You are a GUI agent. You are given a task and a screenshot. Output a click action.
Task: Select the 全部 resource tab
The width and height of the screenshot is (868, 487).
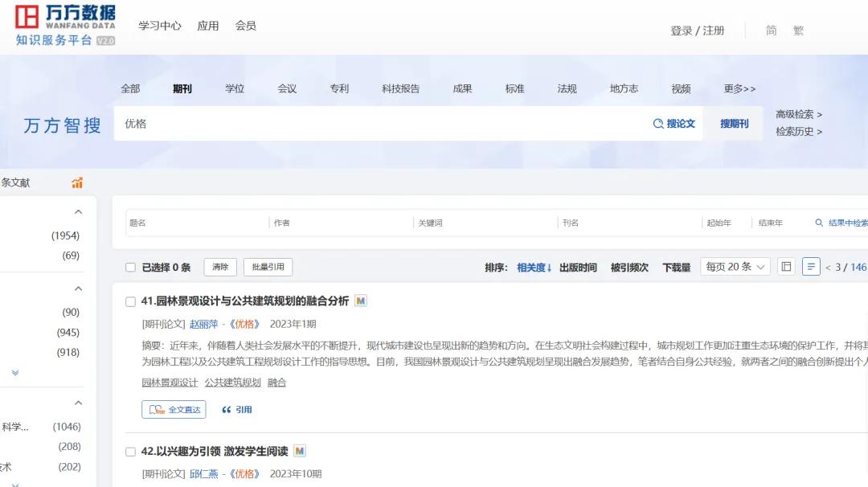click(x=131, y=88)
